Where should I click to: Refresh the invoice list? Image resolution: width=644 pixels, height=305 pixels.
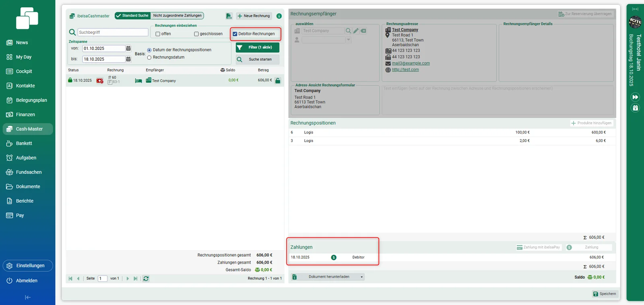(x=146, y=278)
